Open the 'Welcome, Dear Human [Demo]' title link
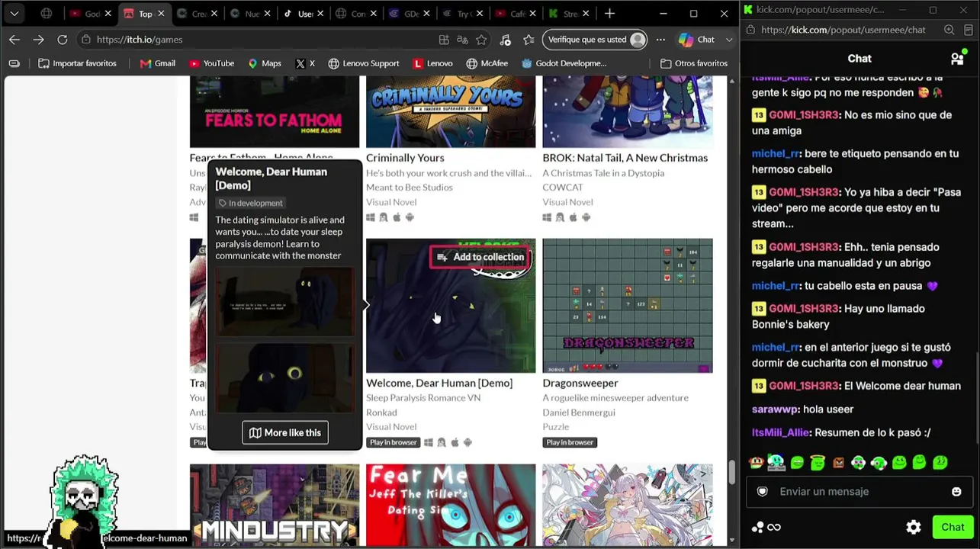This screenshot has height=549, width=980. [x=439, y=383]
